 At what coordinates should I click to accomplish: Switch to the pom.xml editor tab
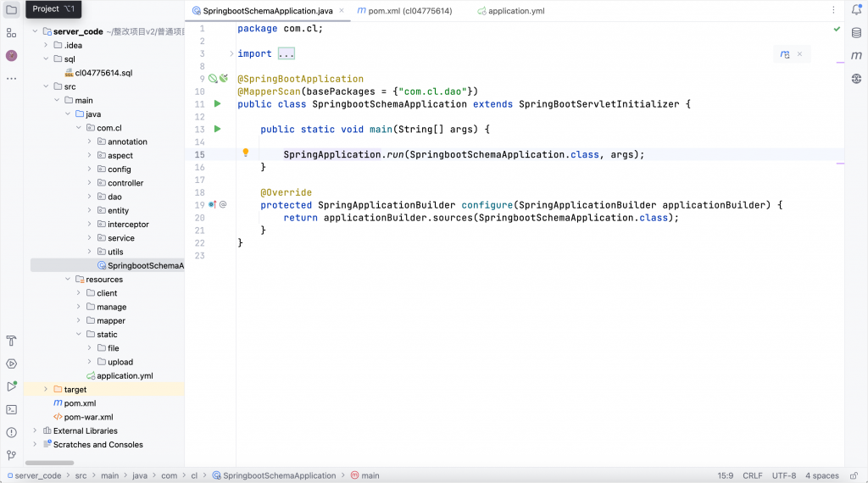tap(403, 11)
